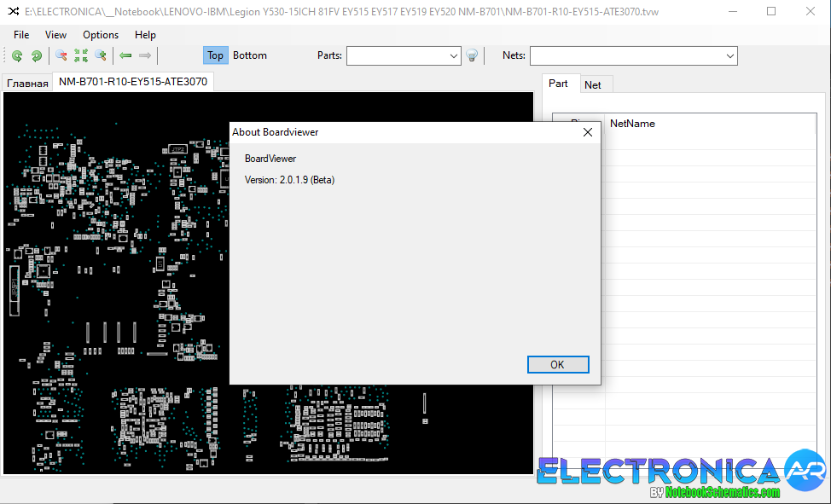
Task: Rotate the board counterclockwise
Action: [17, 55]
